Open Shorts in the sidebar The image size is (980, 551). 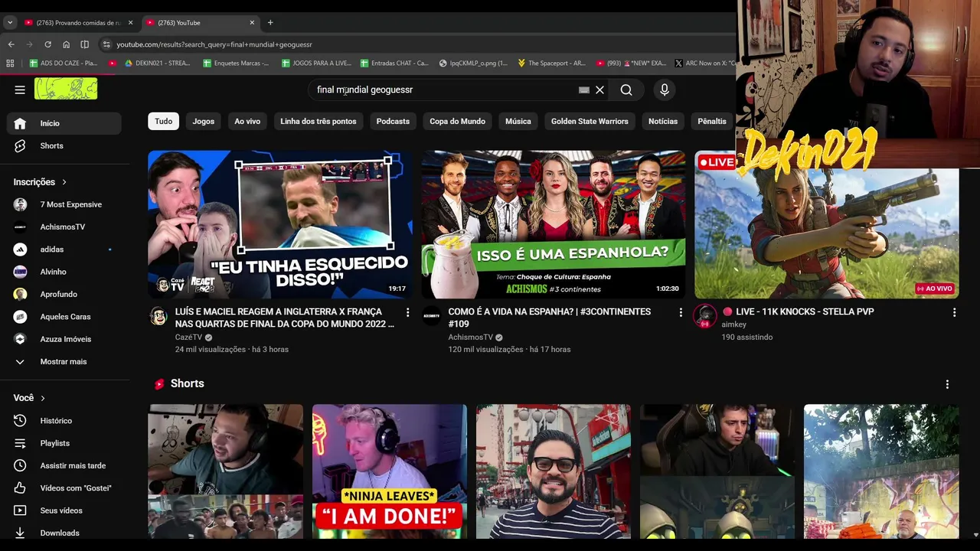64,145
